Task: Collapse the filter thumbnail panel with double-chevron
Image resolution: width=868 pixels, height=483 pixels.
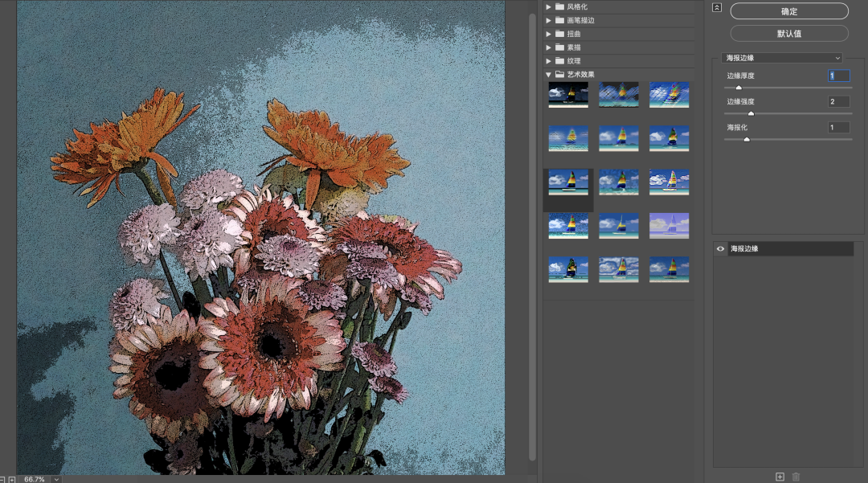Action: [717, 8]
